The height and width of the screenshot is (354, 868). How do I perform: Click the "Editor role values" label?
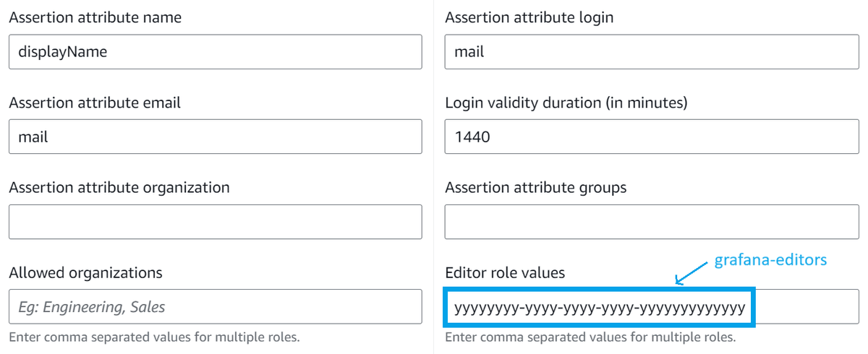[x=505, y=272]
